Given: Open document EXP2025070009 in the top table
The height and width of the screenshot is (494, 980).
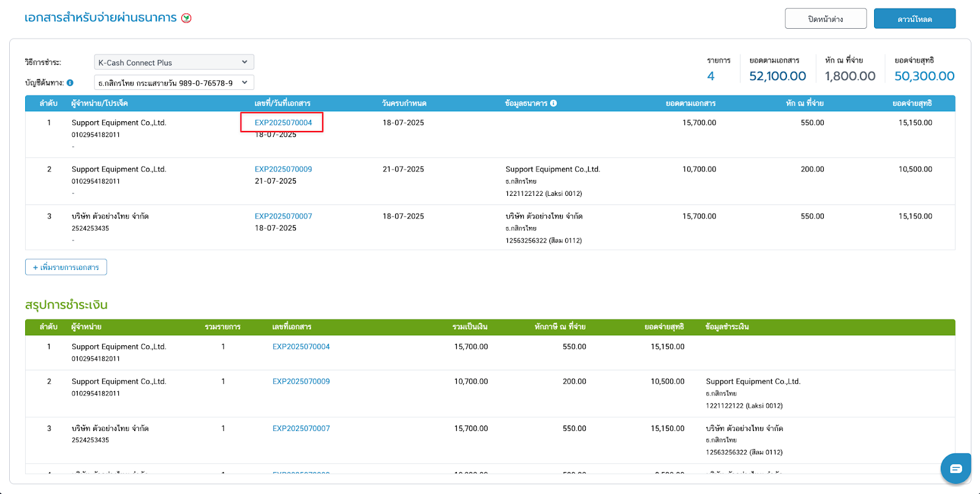Looking at the screenshot, I should (x=283, y=169).
